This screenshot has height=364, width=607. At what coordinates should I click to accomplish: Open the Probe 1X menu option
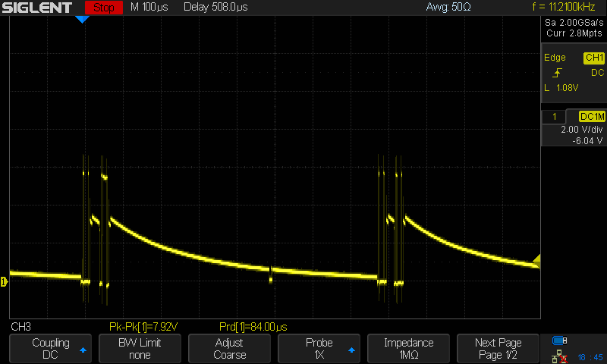319,349
